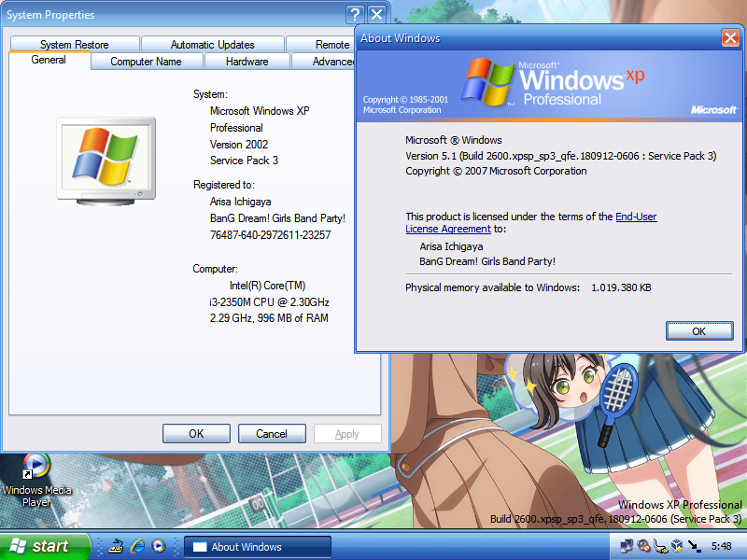Image resolution: width=747 pixels, height=560 pixels.
Task: Click the physical memory value 1.019.380 KB
Action: pyautogui.click(x=621, y=287)
